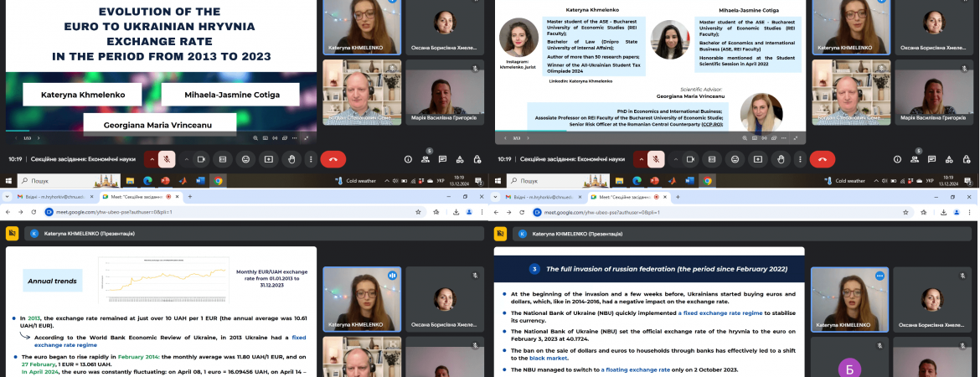The height and width of the screenshot is (377, 980).
Task: Show hidden tray icons in title-slide taskbar
Action: click(388, 181)
